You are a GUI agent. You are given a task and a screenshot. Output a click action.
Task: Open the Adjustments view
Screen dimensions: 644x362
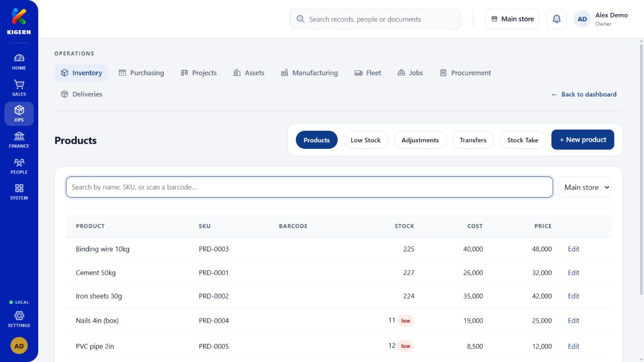(x=420, y=140)
